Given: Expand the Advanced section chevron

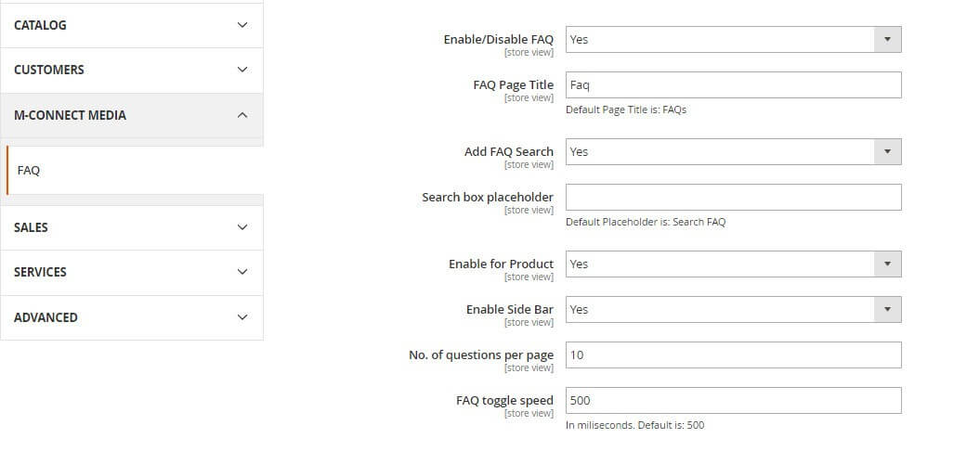Looking at the screenshot, I should 242,317.
